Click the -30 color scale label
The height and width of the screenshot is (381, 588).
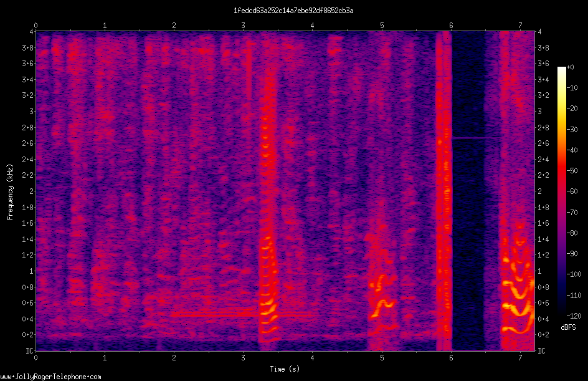tap(572, 130)
